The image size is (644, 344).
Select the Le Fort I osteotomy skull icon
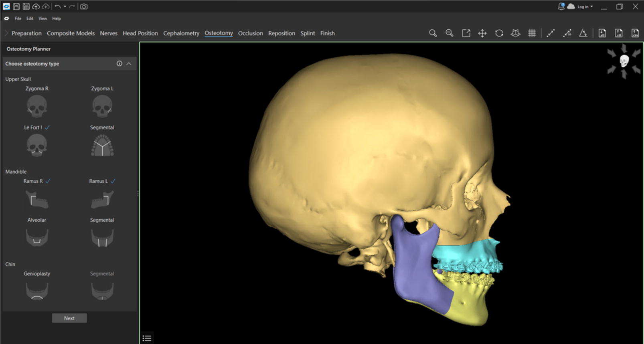point(36,145)
